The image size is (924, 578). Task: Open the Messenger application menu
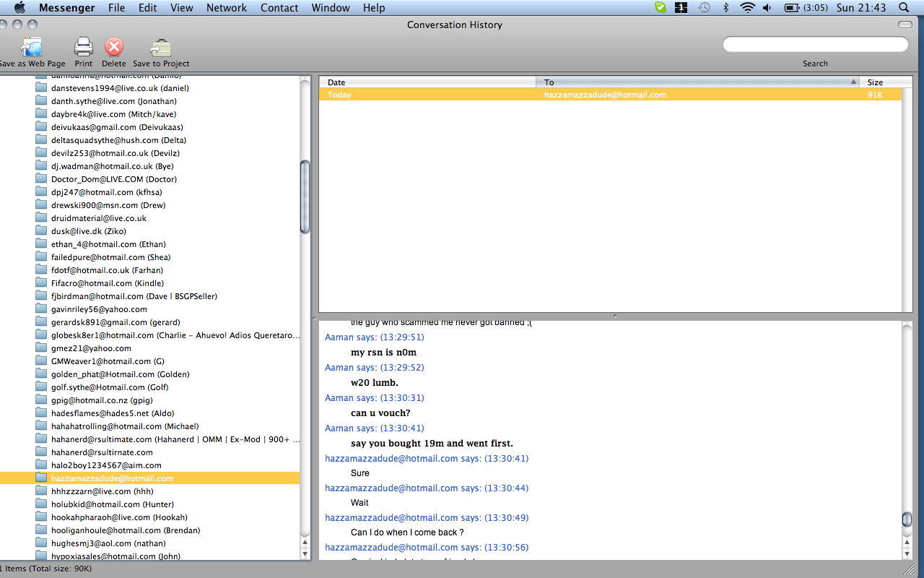66,8
